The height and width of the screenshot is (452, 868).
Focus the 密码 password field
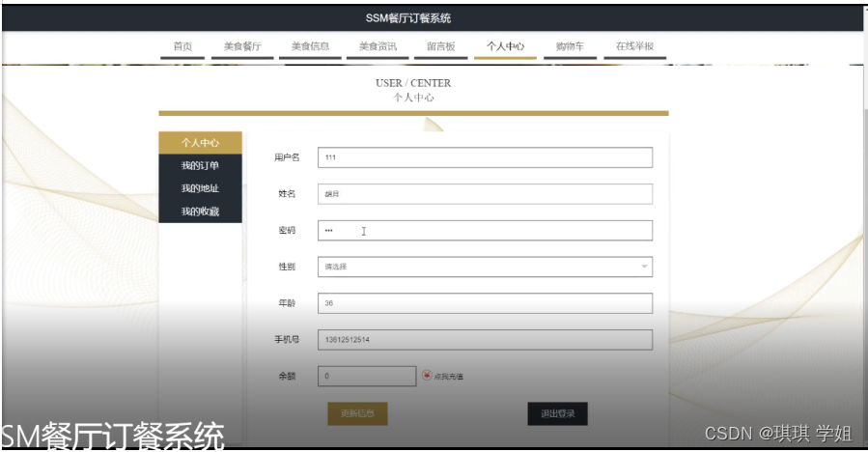485,231
